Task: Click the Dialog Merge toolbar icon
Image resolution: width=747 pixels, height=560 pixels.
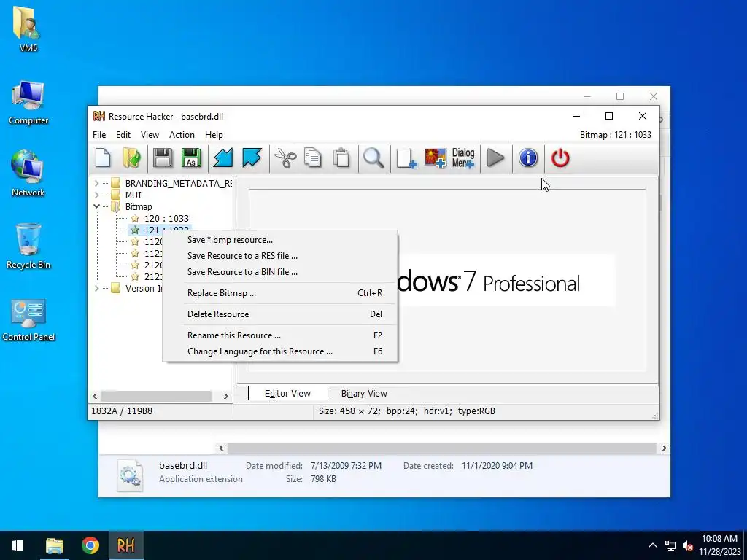Action: tap(463, 158)
